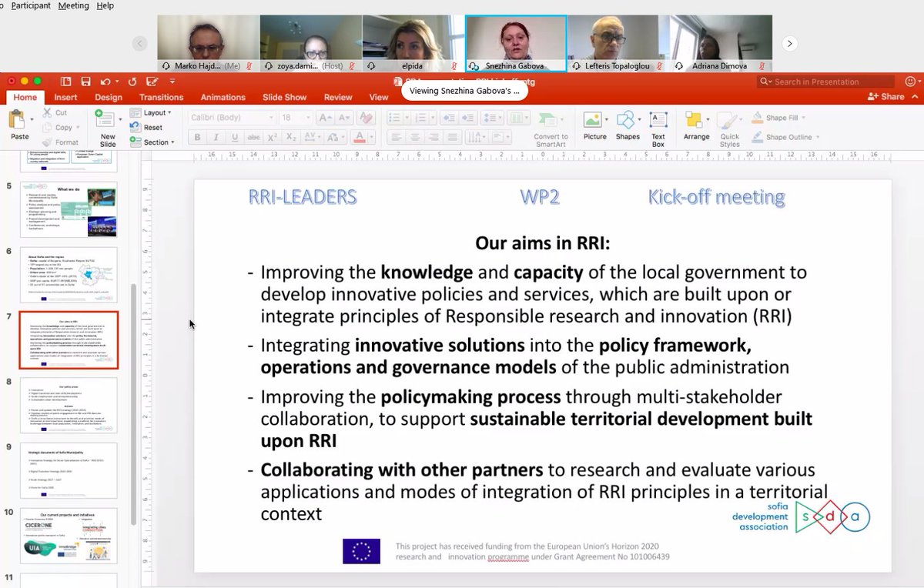Screen dimensions: 924x588
Task: Click the Reset slide icon
Action: coord(136,128)
